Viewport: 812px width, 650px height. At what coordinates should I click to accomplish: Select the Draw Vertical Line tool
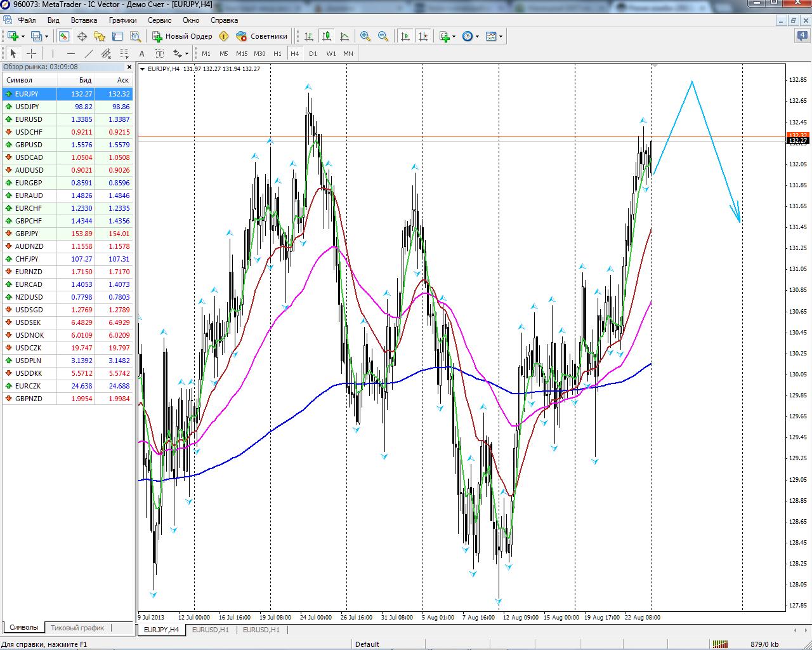[x=53, y=54]
